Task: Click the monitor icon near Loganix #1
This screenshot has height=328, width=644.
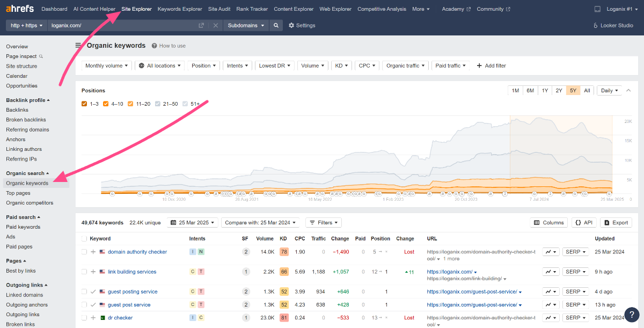Action: 598,9
